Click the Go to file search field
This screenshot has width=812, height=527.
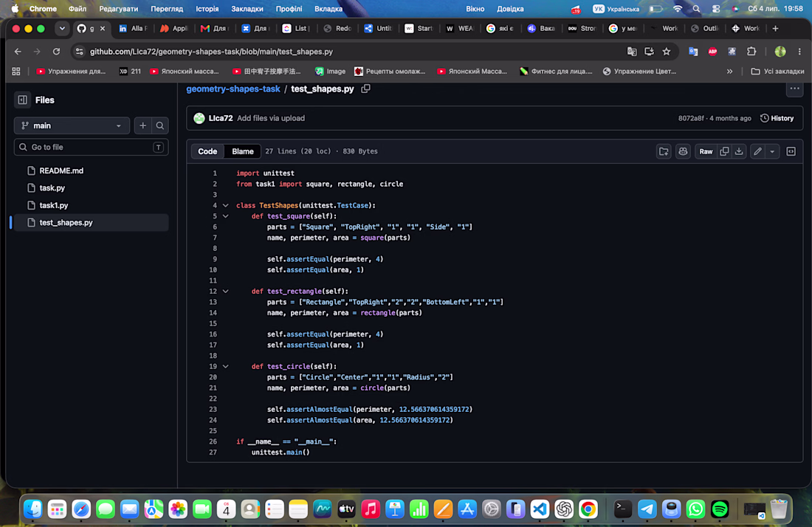coord(91,147)
